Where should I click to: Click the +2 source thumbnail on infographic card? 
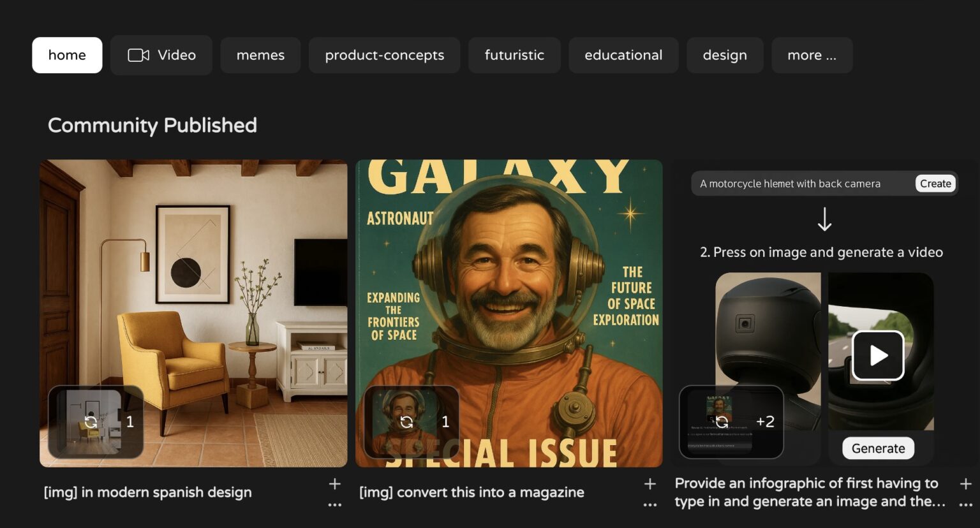pos(731,422)
